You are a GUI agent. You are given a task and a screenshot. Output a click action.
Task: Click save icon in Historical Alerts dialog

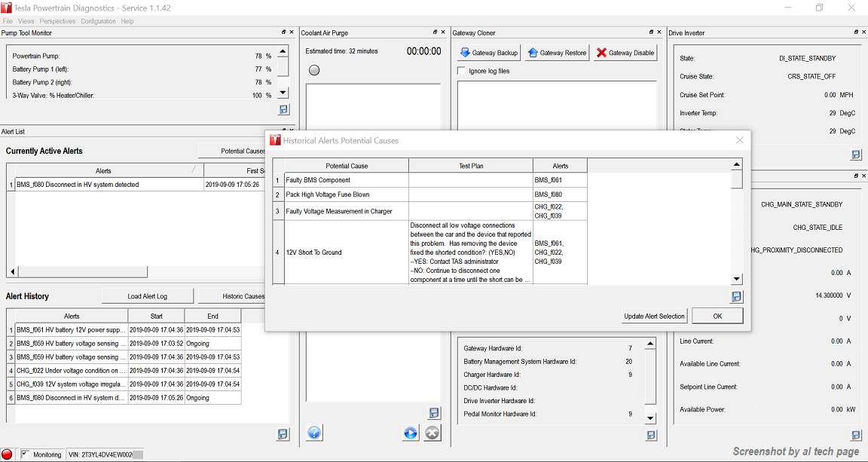(x=736, y=297)
